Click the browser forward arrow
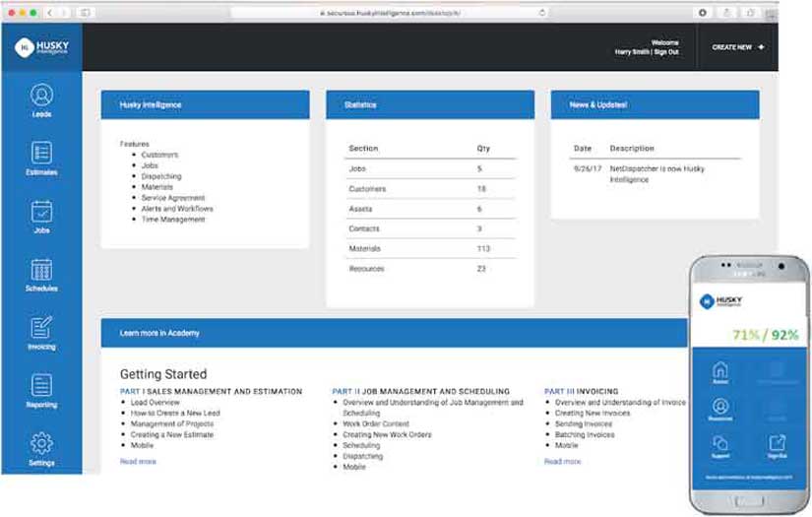The image size is (812, 517). point(64,13)
